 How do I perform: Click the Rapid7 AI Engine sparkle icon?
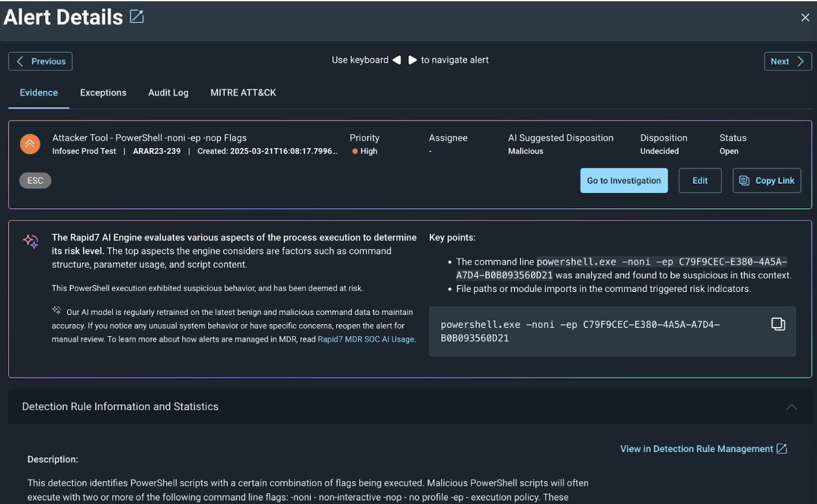pos(30,241)
